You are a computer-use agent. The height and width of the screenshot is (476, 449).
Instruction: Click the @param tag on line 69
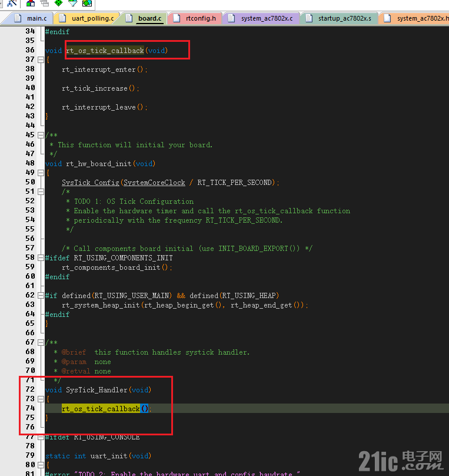click(x=74, y=362)
